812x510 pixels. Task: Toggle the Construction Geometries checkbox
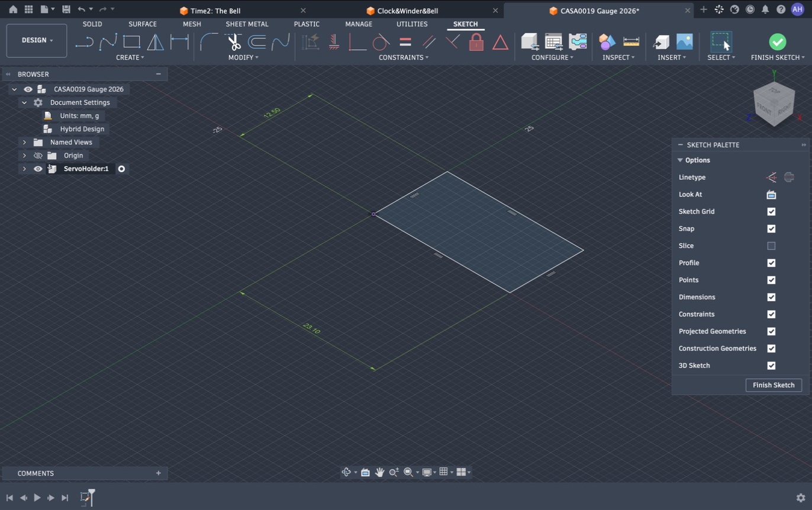(771, 348)
